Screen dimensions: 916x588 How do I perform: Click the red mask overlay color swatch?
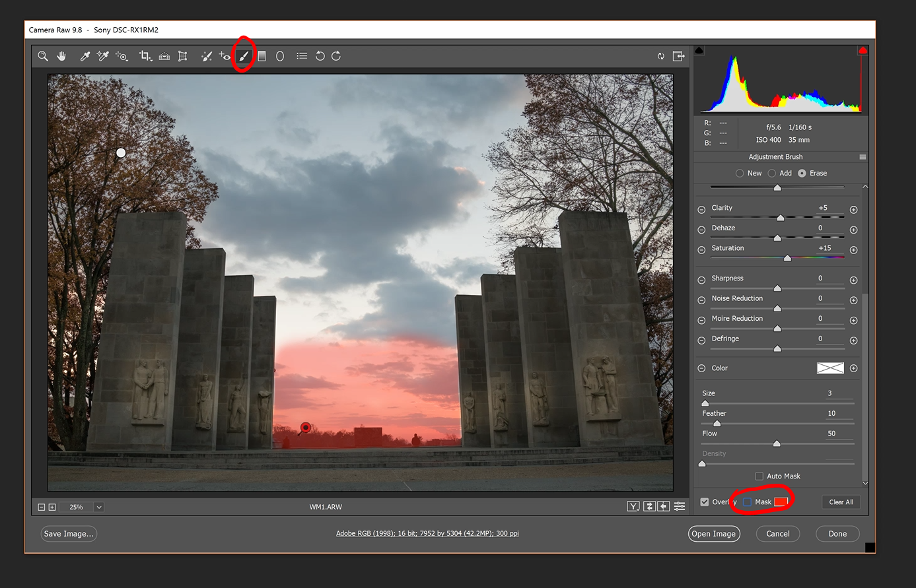[x=781, y=502]
